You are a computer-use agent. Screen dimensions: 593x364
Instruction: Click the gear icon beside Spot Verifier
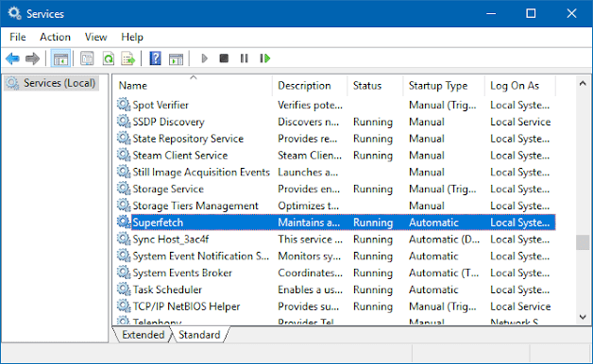pyautogui.click(x=124, y=105)
